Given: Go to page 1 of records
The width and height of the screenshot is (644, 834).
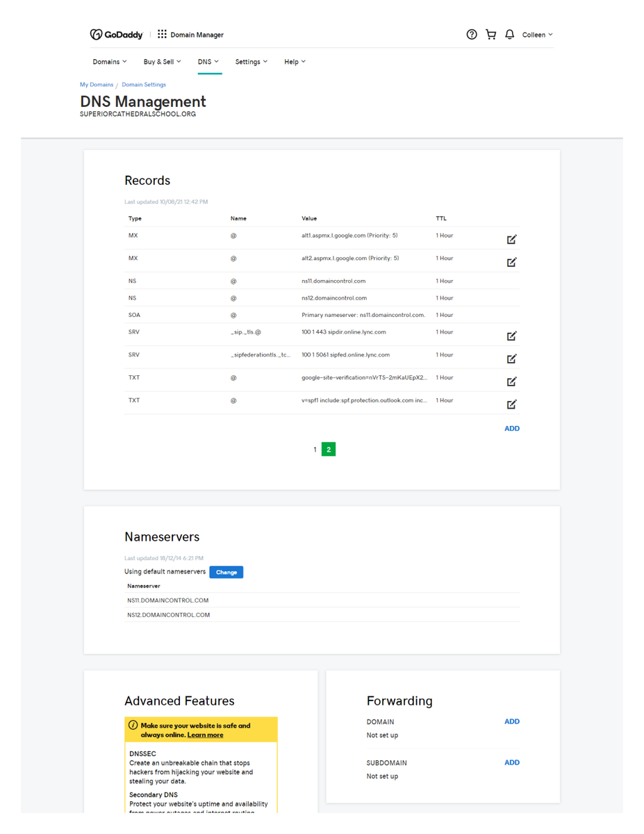Looking at the screenshot, I should tap(315, 450).
